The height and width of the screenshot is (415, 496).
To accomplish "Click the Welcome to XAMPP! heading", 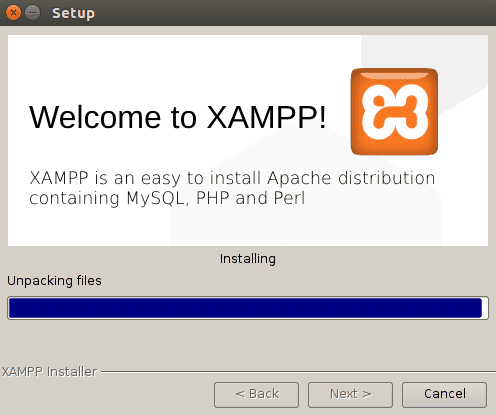I will pyautogui.click(x=177, y=117).
